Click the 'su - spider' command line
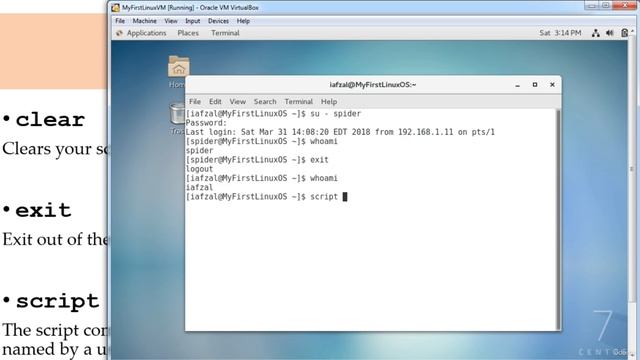The width and height of the screenshot is (640, 360). point(273,114)
